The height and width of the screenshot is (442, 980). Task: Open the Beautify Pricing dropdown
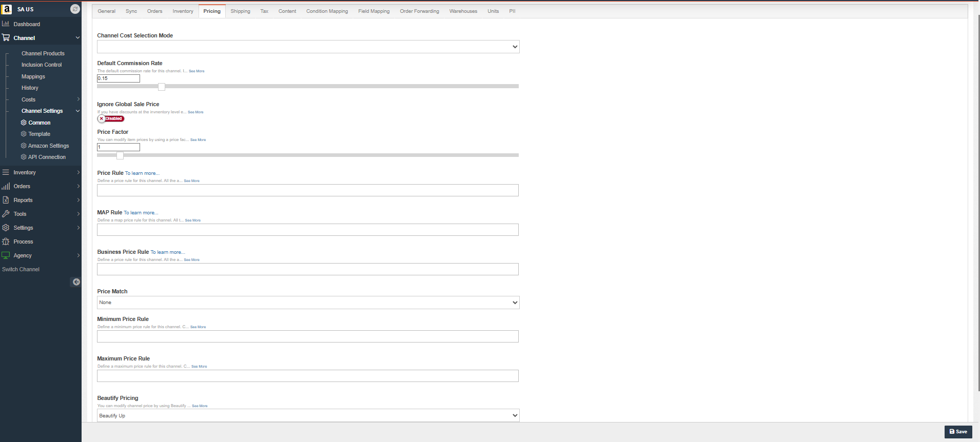coord(308,415)
